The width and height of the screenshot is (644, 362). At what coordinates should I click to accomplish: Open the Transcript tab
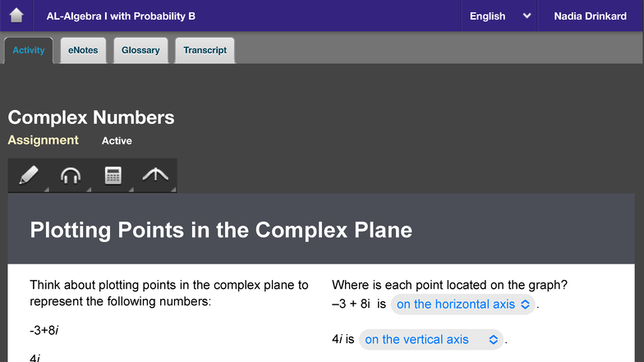point(205,50)
